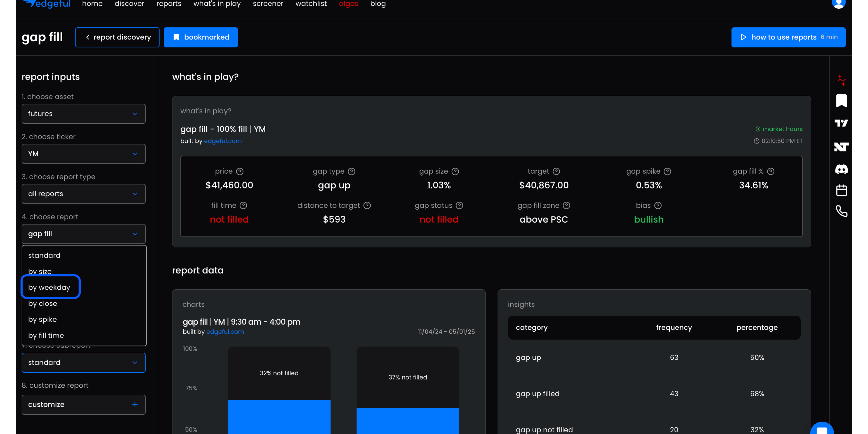Open the calendar icon in sidebar

[841, 190]
